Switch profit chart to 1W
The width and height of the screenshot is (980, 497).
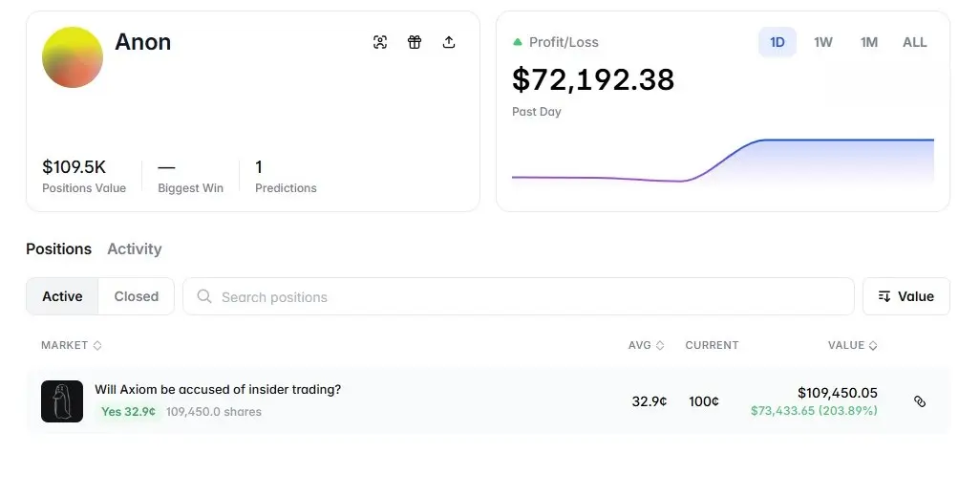[x=823, y=42]
